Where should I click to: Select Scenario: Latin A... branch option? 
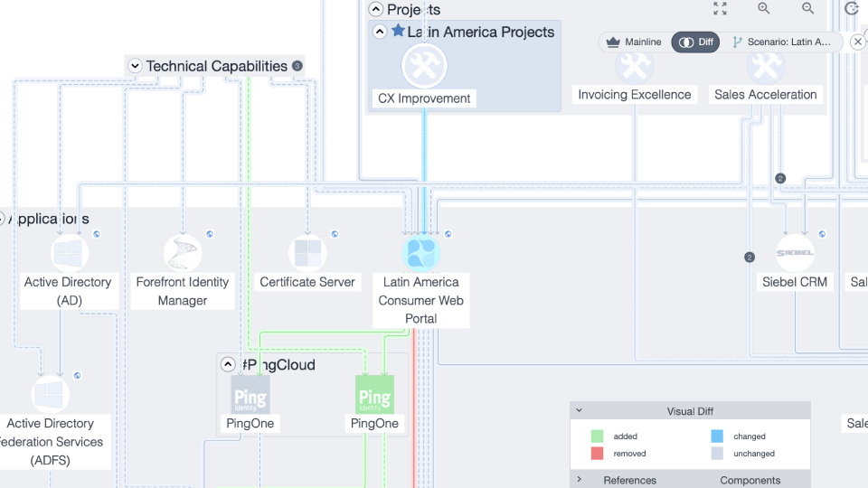pos(782,42)
